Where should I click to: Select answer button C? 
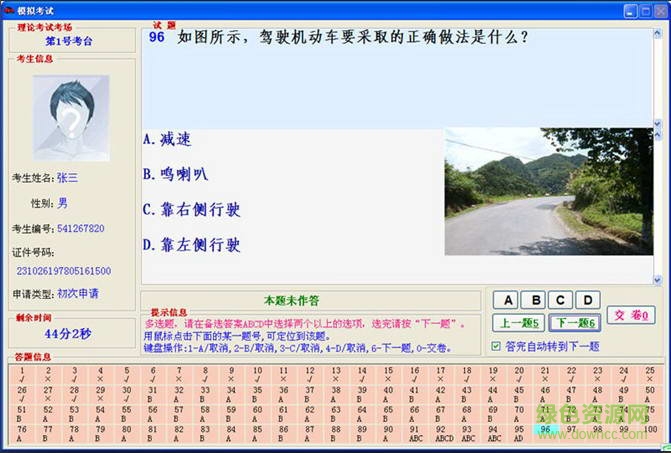click(560, 300)
